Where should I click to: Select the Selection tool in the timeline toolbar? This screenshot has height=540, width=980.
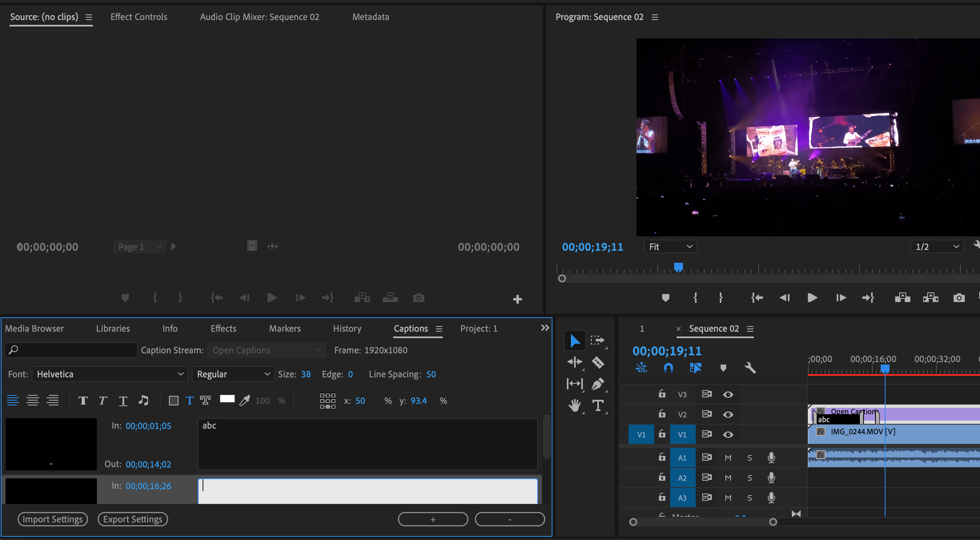point(574,340)
